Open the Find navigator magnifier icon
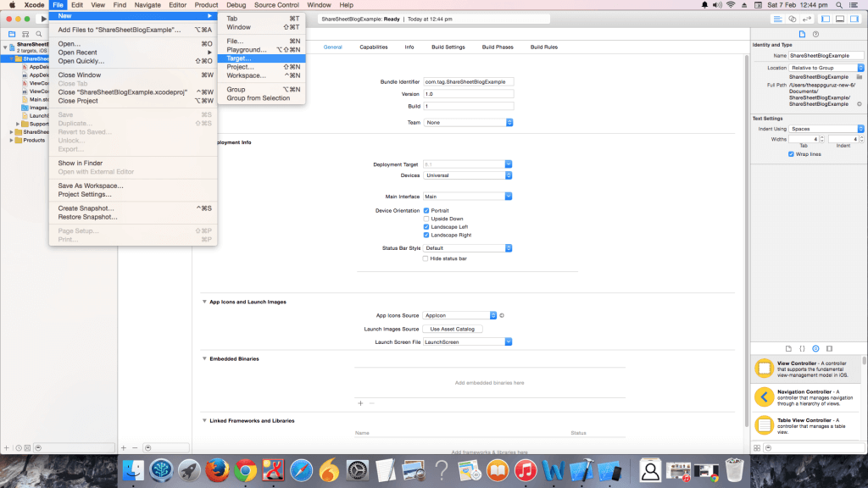Screen dimensions: 868x488 click(x=39, y=34)
